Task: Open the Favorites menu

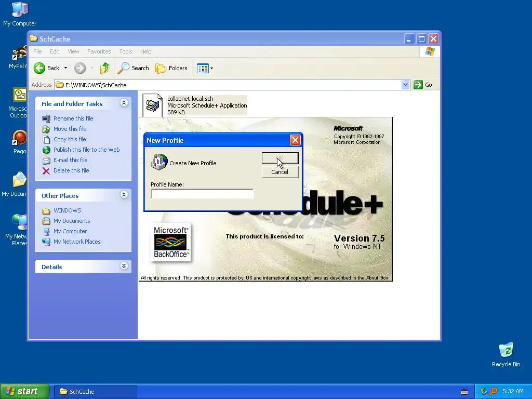Action: coord(99,51)
